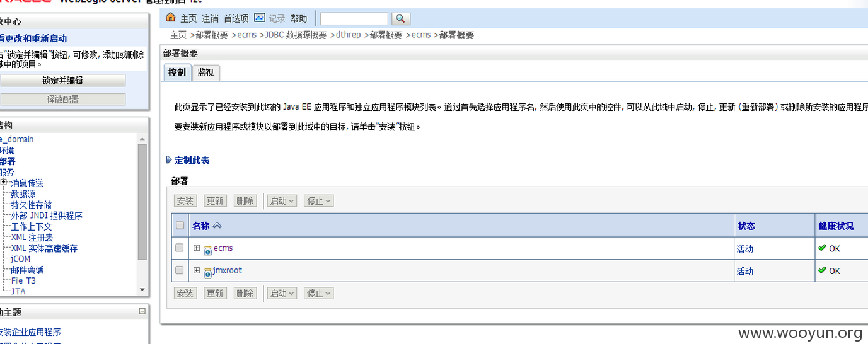This screenshot has height=351, width=868.
Task: Click JDBC 数据源概要 breadcrumb
Action: tap(296, 35)
